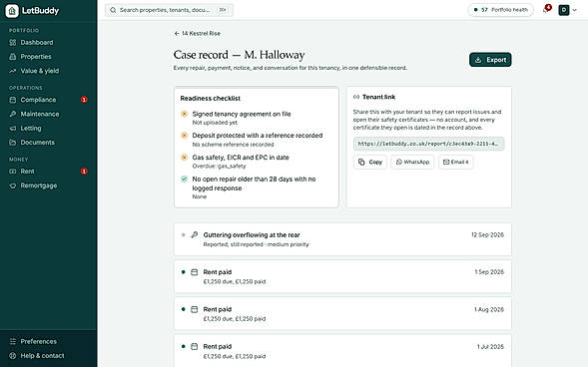Click the deposit protected status icon

184,136
